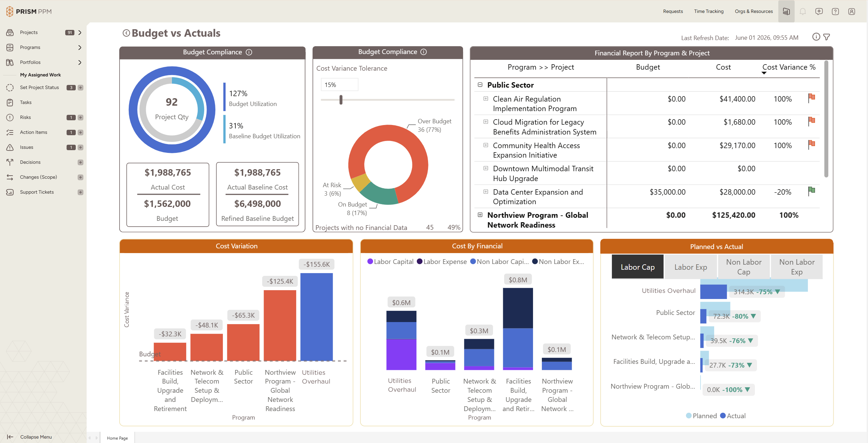Click the Decisions sidebar icon
Image resolution: width=868 pixels, height=443 pixels.
tap(10, 162)
